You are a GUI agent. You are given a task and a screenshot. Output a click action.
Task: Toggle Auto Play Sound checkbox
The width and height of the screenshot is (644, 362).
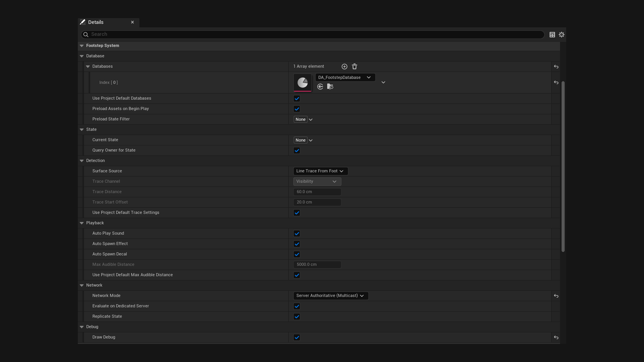pos(297,234)
